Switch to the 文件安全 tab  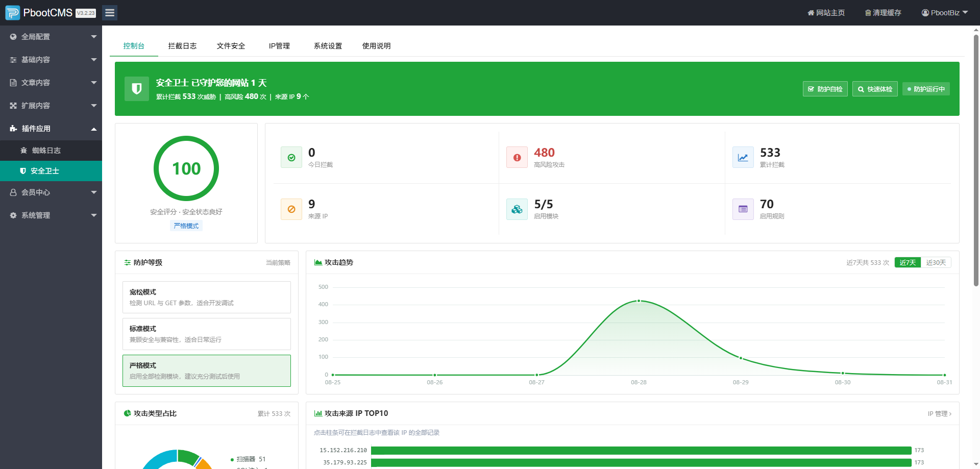point(231,46)
